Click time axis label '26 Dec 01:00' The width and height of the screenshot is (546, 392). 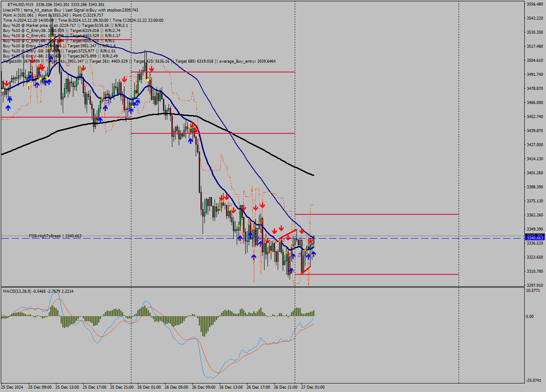(149, 387)
